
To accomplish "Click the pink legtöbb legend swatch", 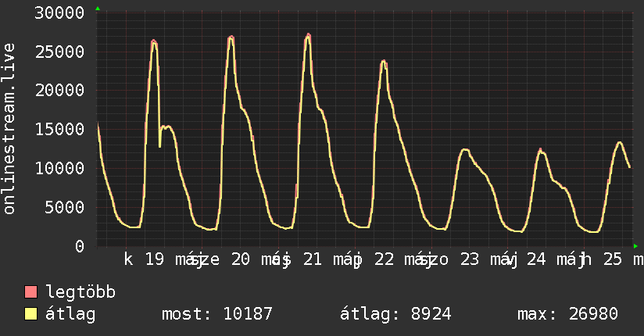I will coord(30,291).
